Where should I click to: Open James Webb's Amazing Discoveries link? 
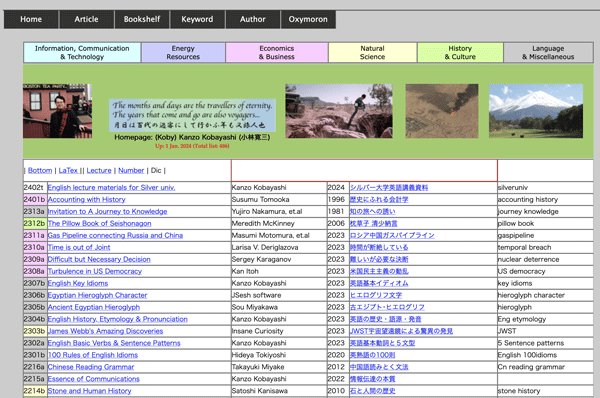click(105, 331)
